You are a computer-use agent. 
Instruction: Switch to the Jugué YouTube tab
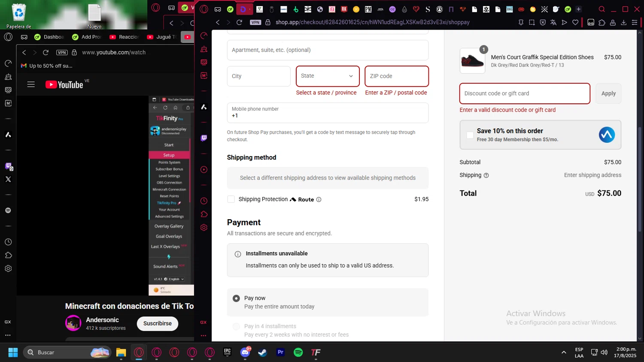click(x=161, y=37)
